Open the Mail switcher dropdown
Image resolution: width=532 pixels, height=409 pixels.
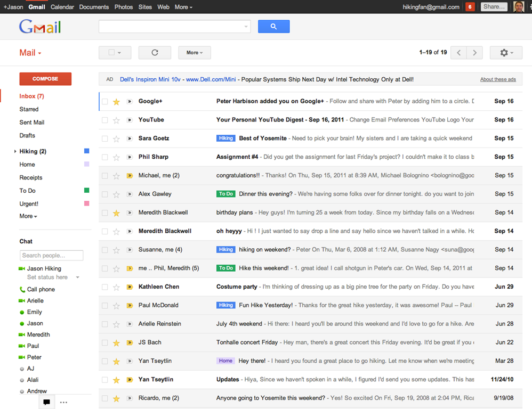[x=30, y=53]
